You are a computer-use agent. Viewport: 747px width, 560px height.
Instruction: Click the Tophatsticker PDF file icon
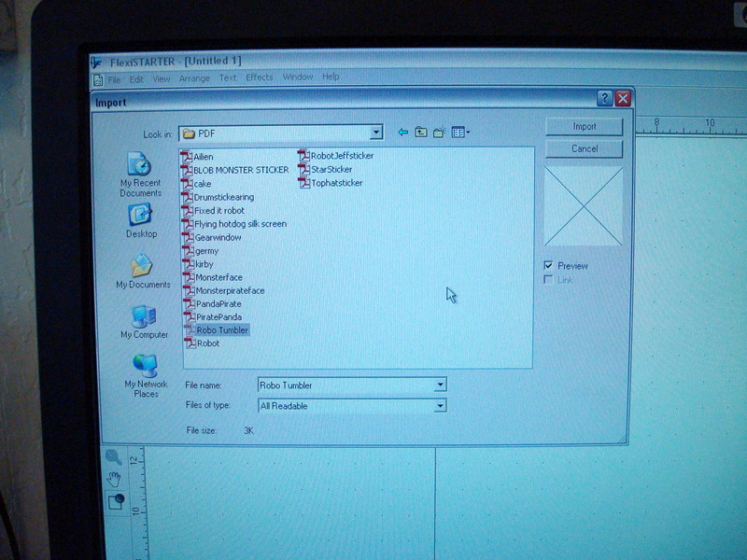coord(304,182)
